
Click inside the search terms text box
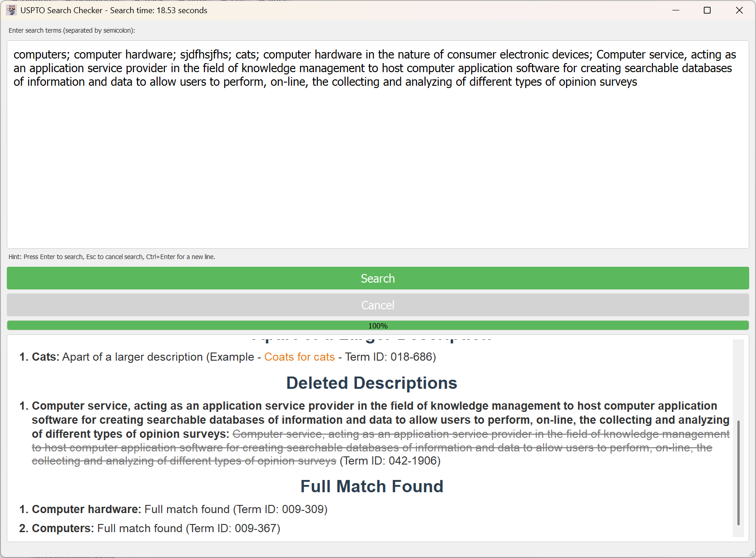coord(378,144)
